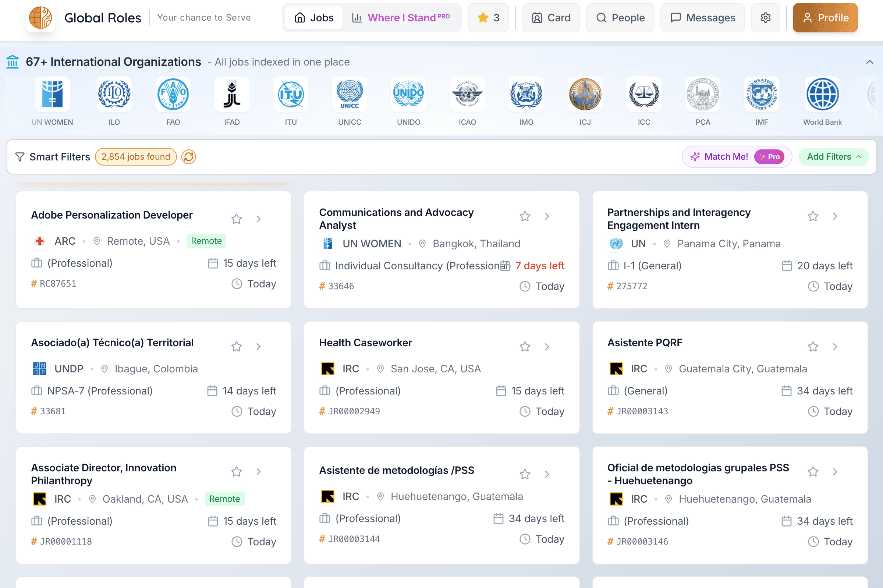Viewport: 883px width, 588px height.
Task: Click the Bangkok, Thailand location
Action: pos(476,244)
